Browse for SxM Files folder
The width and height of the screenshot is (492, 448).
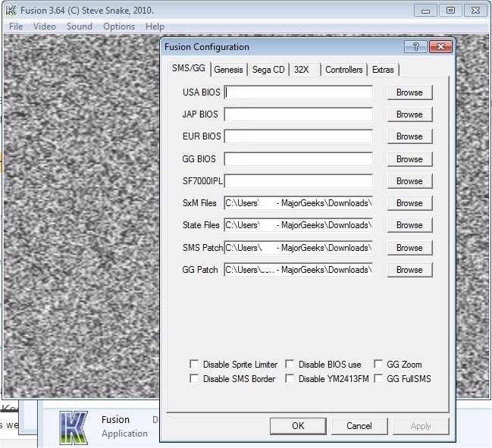pos(409,203)
